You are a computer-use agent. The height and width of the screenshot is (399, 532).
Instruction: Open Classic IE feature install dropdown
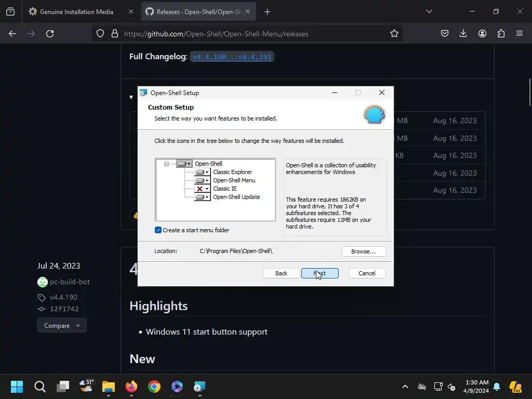click(203, 189)
